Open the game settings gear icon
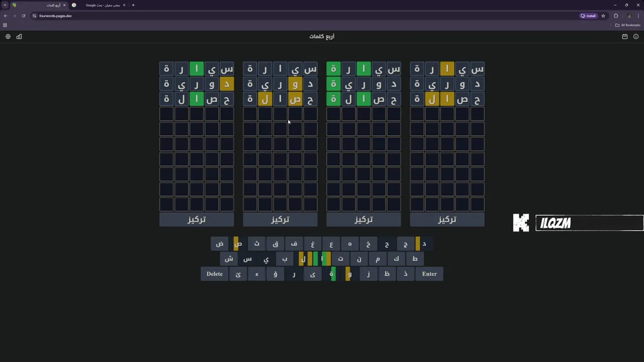This screenshot has height=362, width=644. click(x=8, y=37)
